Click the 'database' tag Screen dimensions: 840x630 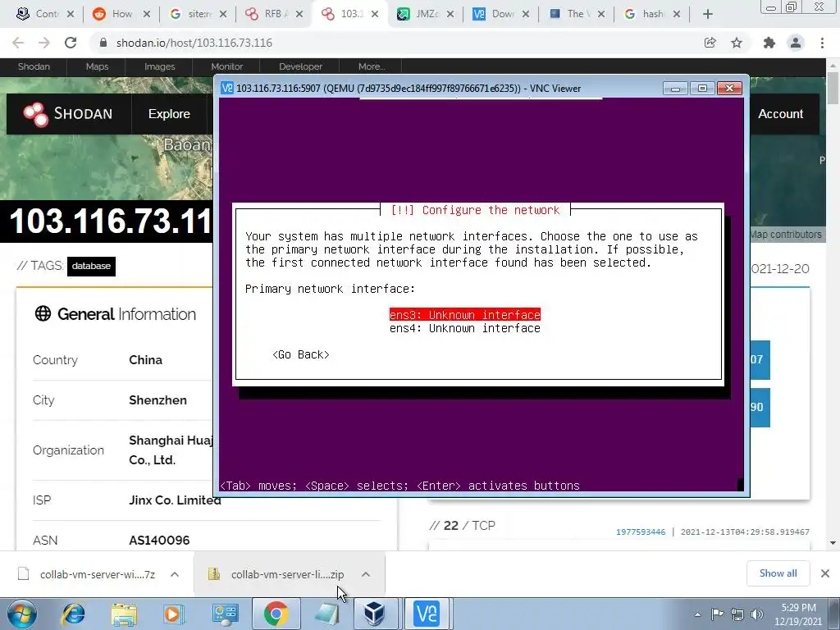[91, 266]
